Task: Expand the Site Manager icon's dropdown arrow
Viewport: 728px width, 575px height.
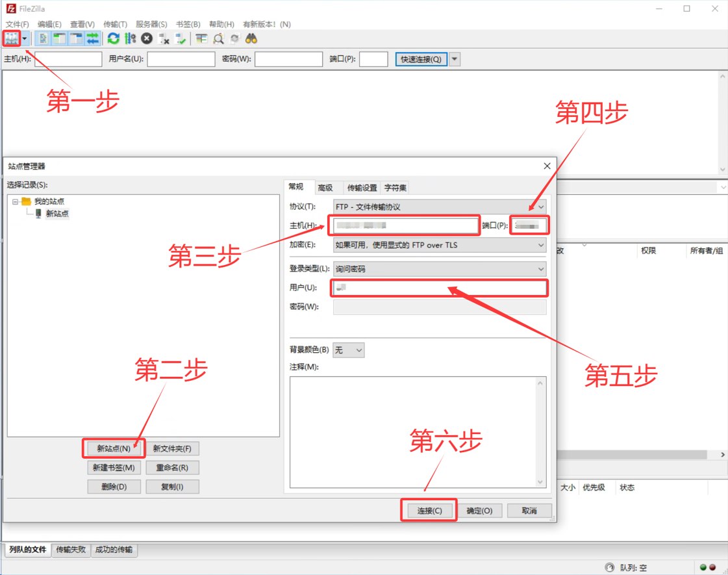Action: click(25, 38)
